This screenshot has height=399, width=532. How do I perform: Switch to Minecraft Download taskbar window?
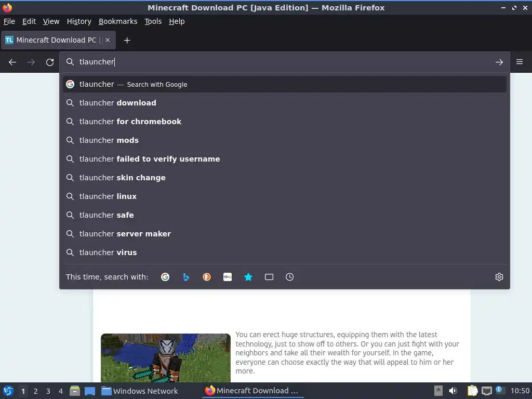pos(253,391)
